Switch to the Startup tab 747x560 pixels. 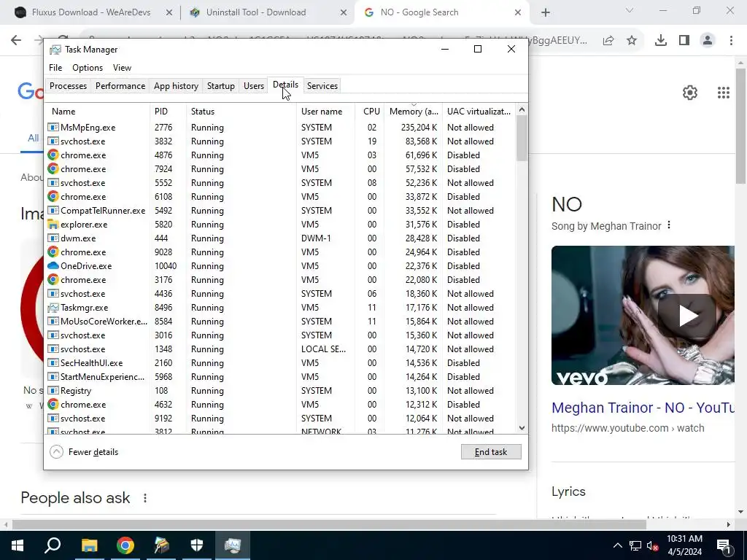click(x=220, y=86)
